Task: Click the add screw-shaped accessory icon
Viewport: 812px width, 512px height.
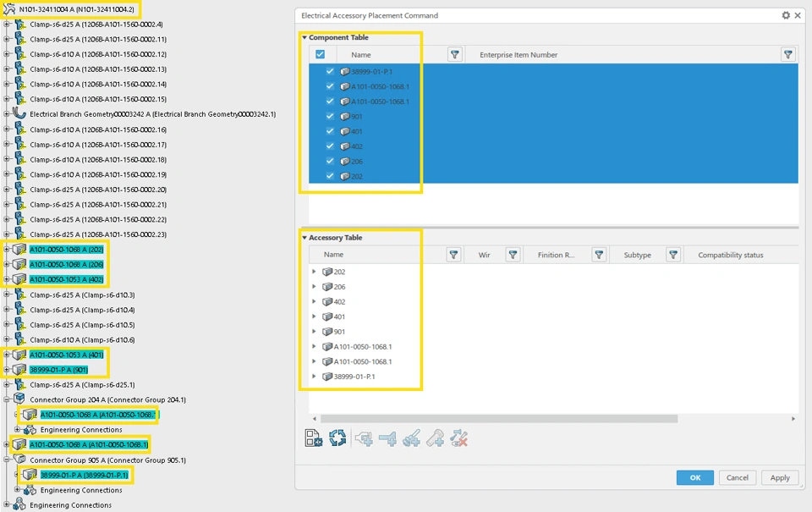Action: tap(436, 439)
